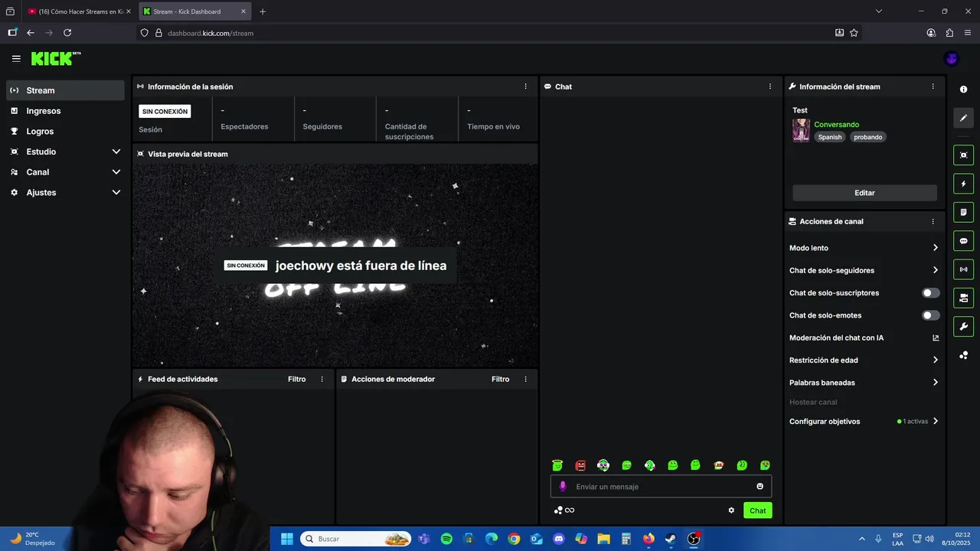
Task: Click the points infinity icon below the message box
Action: 564,510
